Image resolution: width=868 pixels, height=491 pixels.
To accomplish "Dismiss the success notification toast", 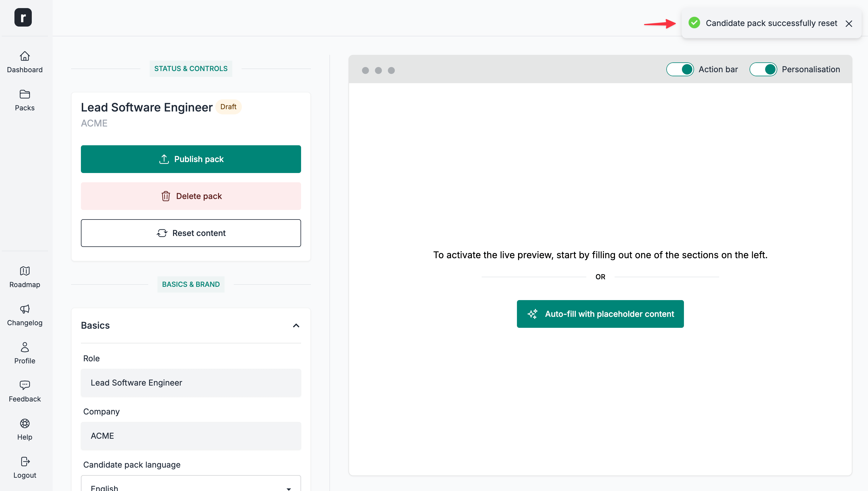I will [849, 24].
